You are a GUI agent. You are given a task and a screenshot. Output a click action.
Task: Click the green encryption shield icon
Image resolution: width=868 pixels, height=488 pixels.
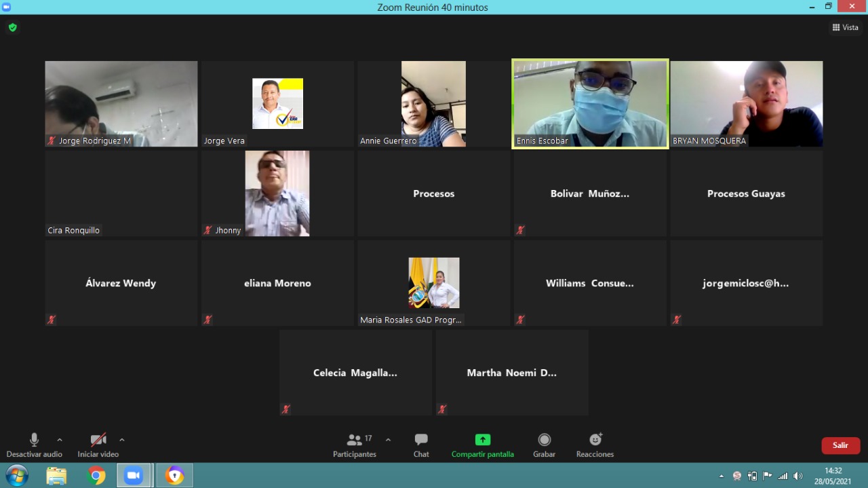point(12,28)
